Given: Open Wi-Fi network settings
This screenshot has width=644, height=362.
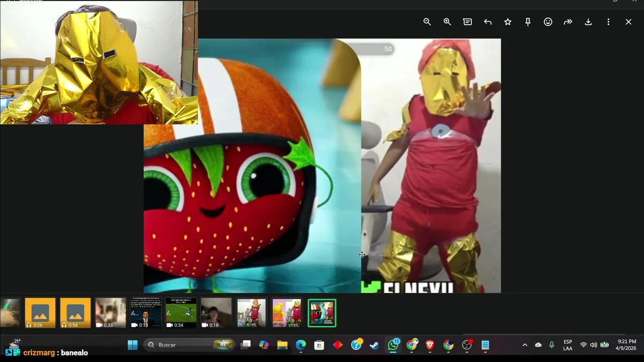Looking at the screenshot, I should tap(584, 345).
